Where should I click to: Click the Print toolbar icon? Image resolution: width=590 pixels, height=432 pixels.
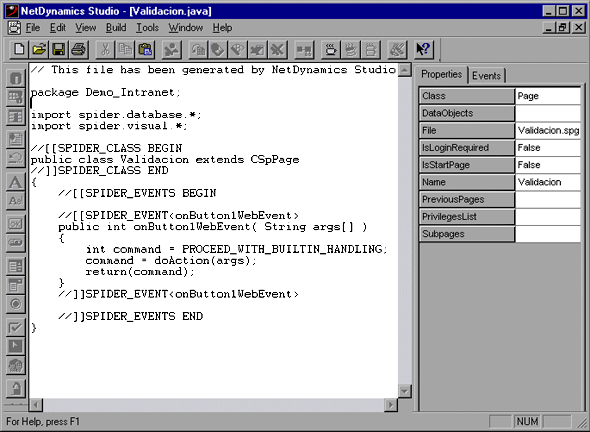pos(79,49)
